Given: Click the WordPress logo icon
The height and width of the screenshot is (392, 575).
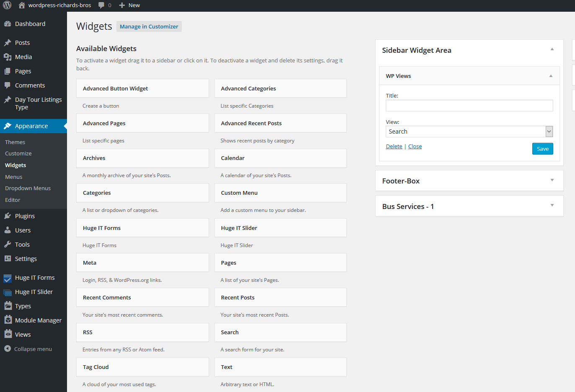Looking at the screenshot, I should click(7, 5).
